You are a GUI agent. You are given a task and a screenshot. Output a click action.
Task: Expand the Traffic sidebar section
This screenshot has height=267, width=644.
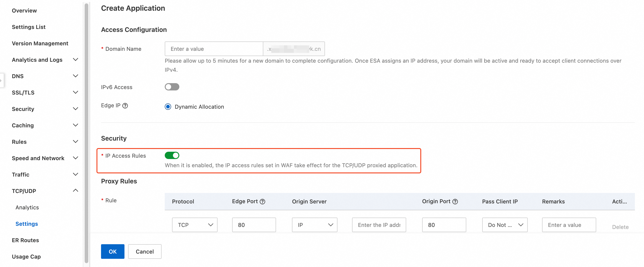click(75, 175)
